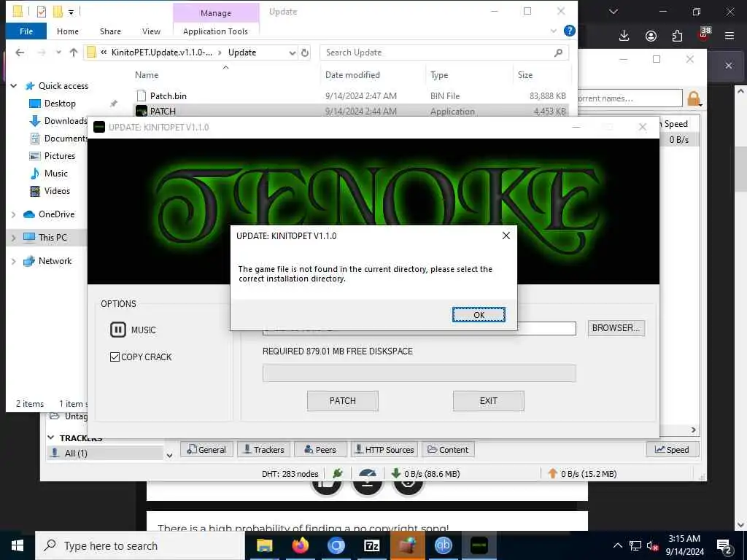This screenshot has width=747, height=560.
Task: Collapse the Quick access tree node
Action: tap(13, 86)
